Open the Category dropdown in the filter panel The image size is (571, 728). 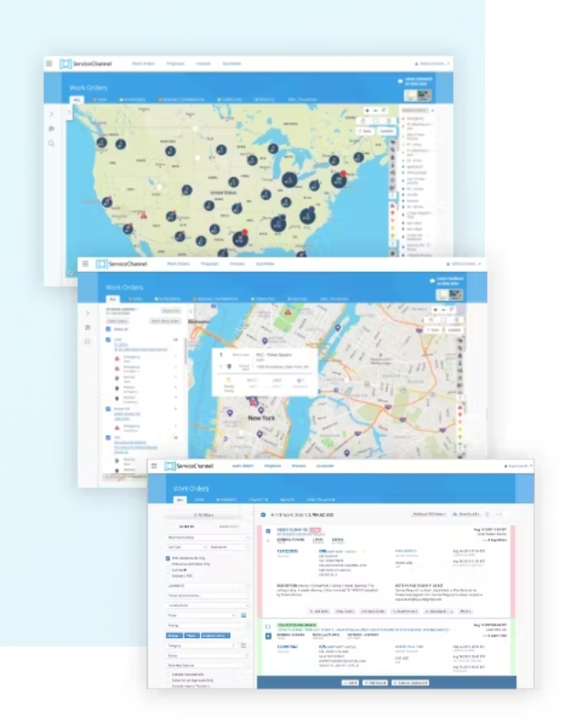[x=201, y=645]
